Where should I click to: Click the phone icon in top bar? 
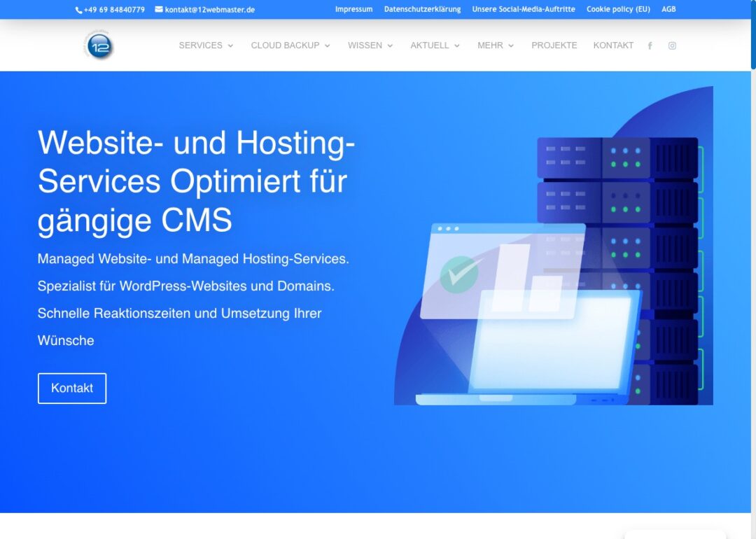78,10
